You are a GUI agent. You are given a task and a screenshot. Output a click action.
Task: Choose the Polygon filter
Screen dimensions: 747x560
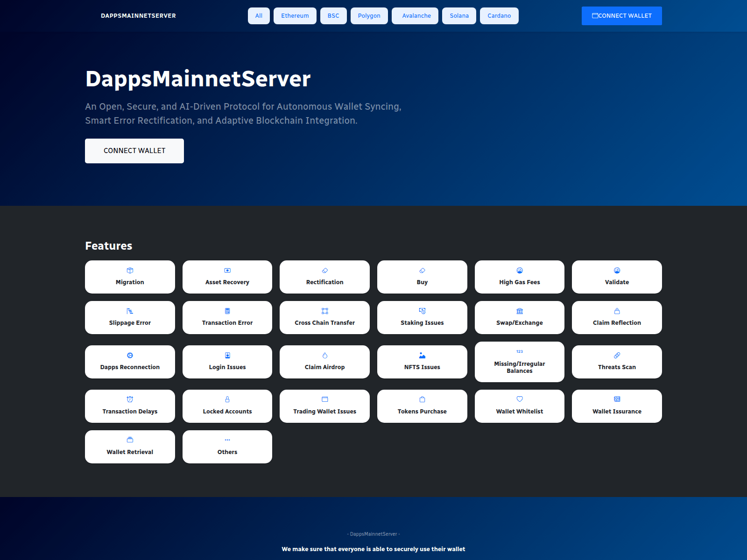(x=369, y=16)
